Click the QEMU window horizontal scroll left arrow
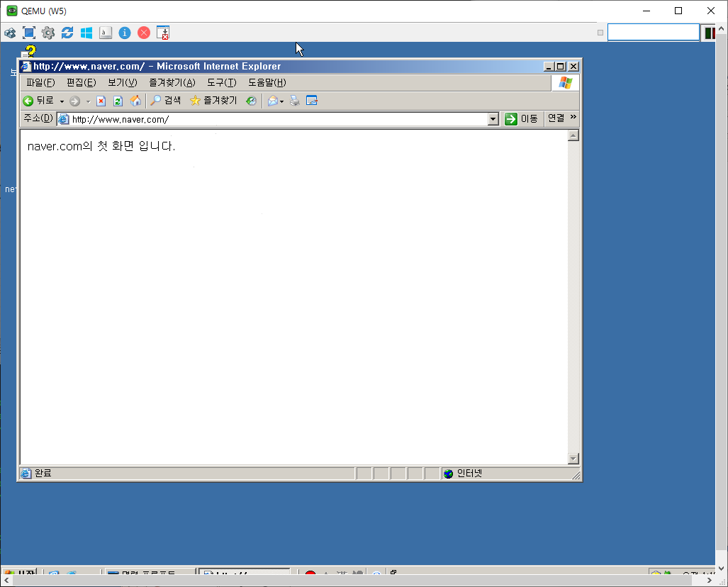 tap(6, 580)
